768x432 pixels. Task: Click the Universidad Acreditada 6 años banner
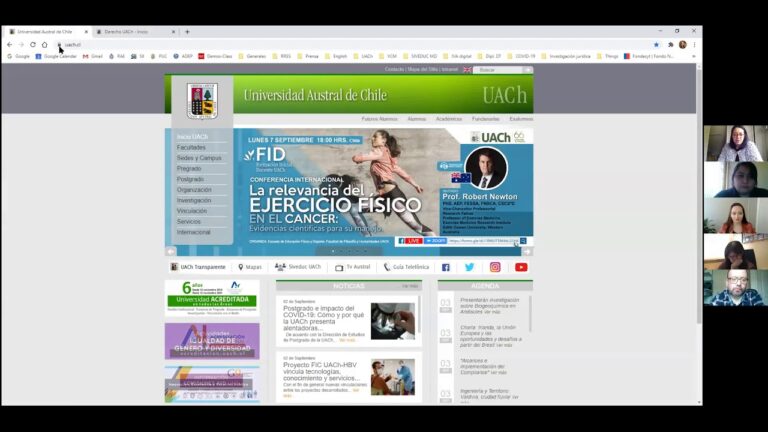click(x=212, y=298)
